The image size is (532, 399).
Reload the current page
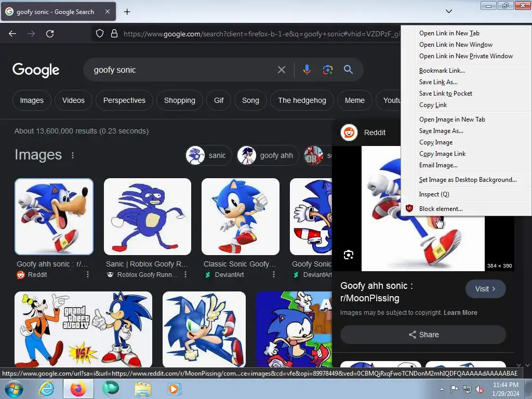click(x=50, y=34)
